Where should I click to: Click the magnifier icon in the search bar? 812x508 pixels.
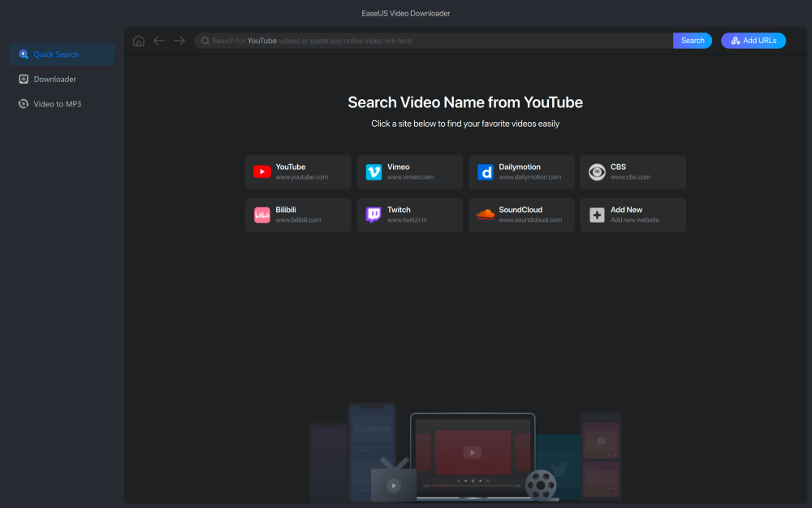[x=205, y=41]
